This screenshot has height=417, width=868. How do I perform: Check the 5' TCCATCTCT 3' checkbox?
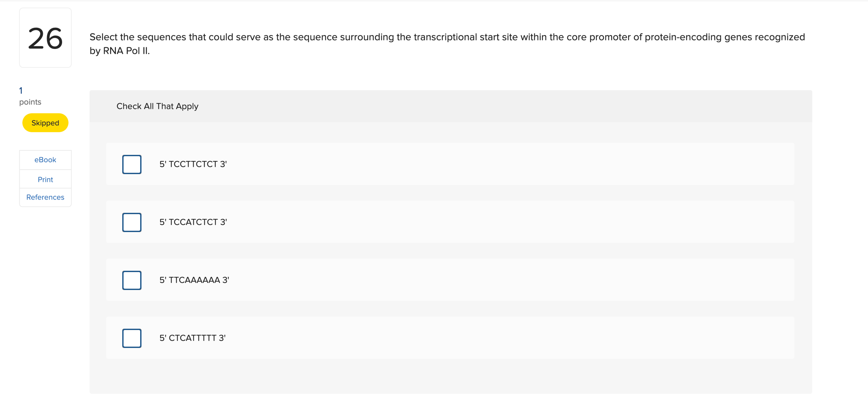pos(131,222)
